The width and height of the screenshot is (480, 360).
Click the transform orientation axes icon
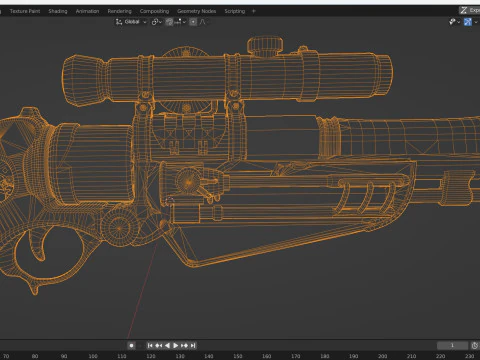[x=119, y=22]
